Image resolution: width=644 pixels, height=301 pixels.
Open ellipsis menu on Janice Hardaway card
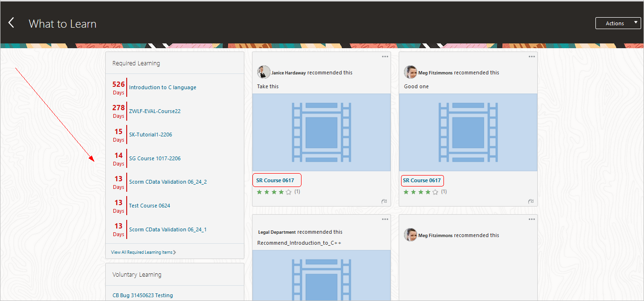point(385,57)
